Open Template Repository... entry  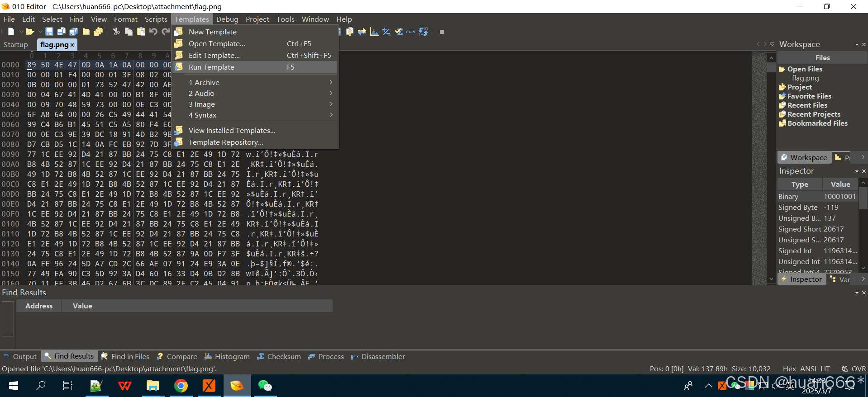(255, 142)
